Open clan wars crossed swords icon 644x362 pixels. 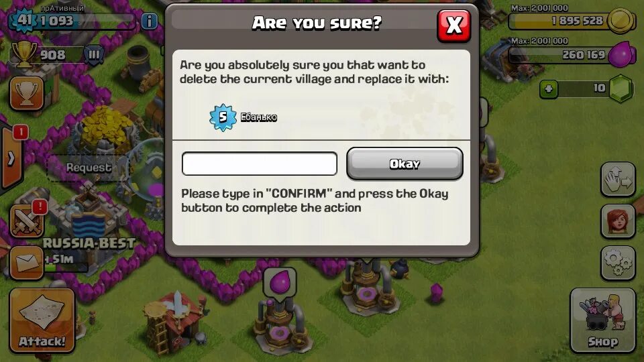(27, 221)
